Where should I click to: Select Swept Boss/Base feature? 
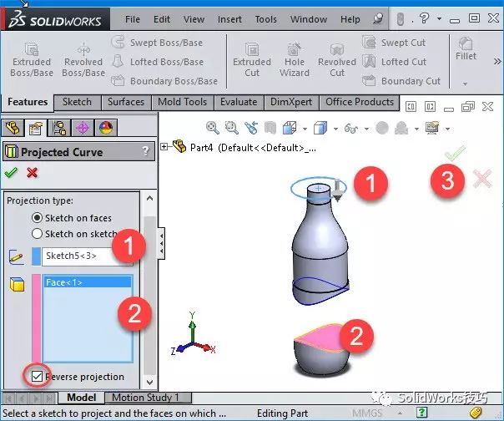point(157,43)
